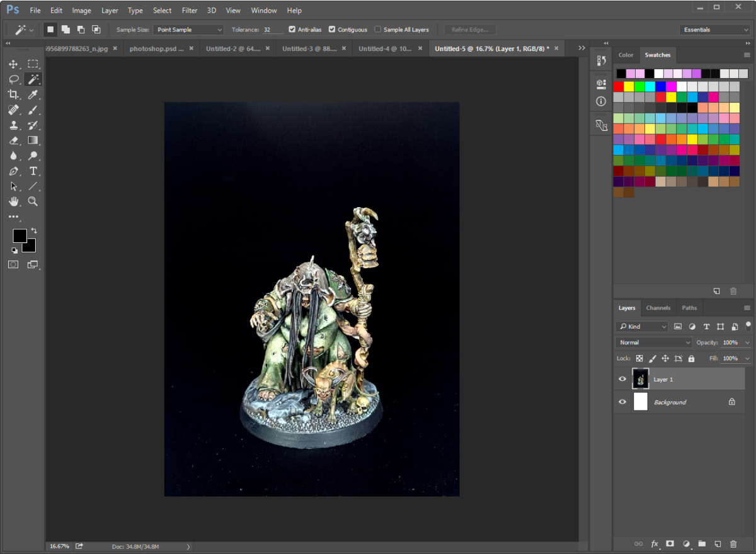Open the Filter menu
The image size is (756, 554).
tap(189, 10)
